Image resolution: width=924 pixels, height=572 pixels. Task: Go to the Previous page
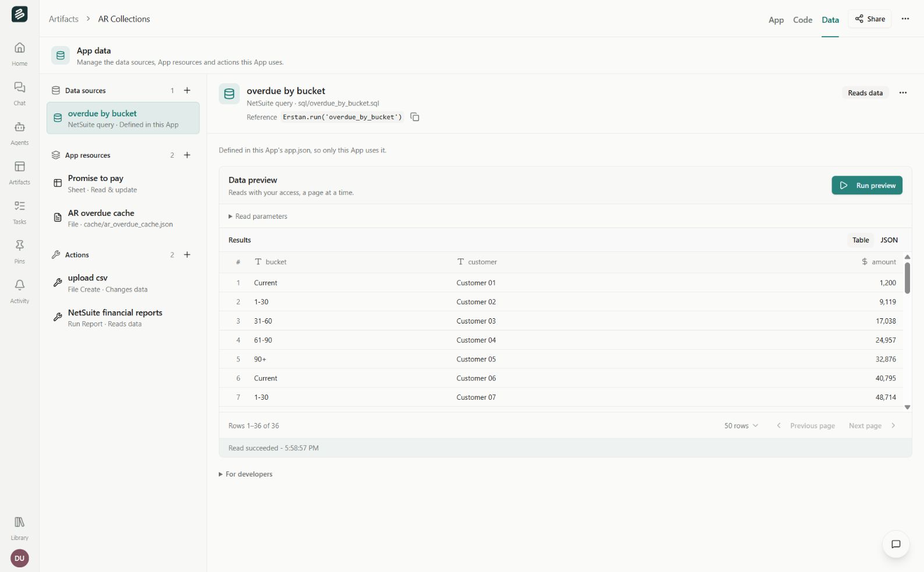(x=806, y=426)
